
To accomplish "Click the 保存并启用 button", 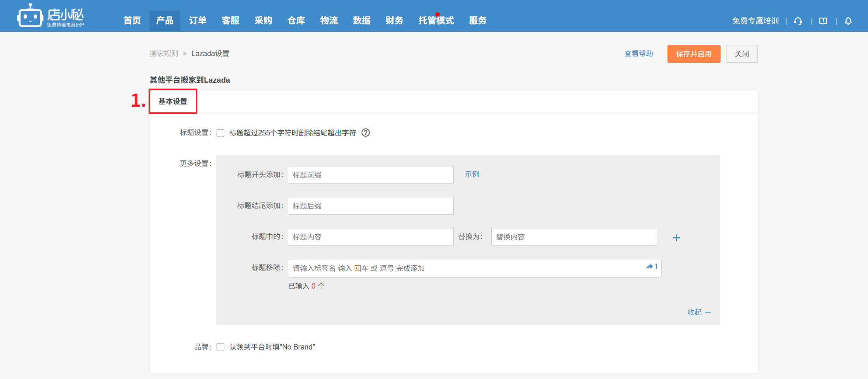I will coord(693,54).
